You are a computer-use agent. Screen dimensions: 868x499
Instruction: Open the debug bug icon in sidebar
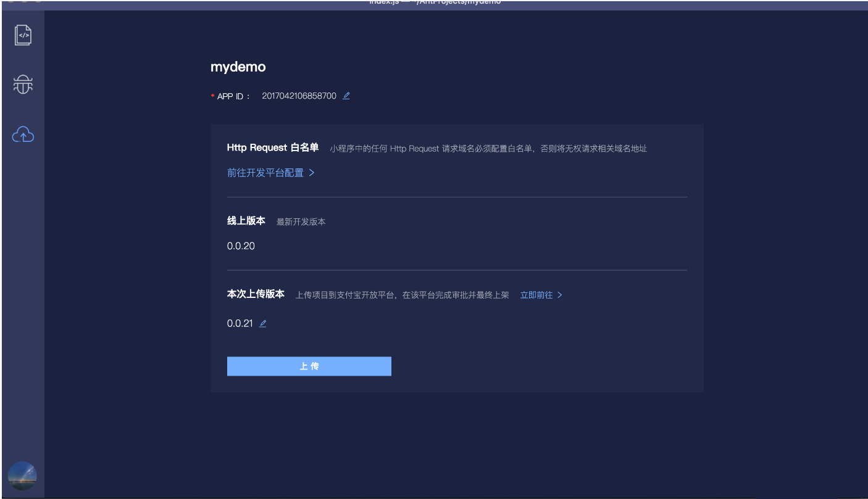click(23, 85)
